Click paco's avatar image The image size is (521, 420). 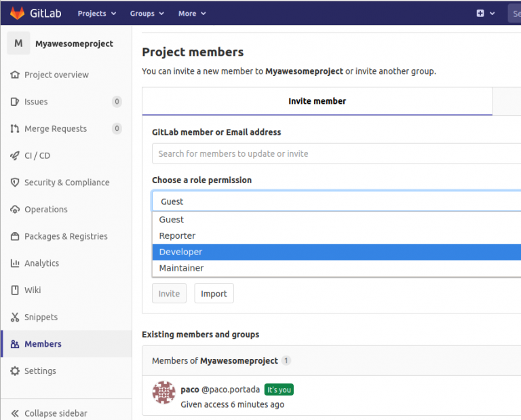(163, 392)
